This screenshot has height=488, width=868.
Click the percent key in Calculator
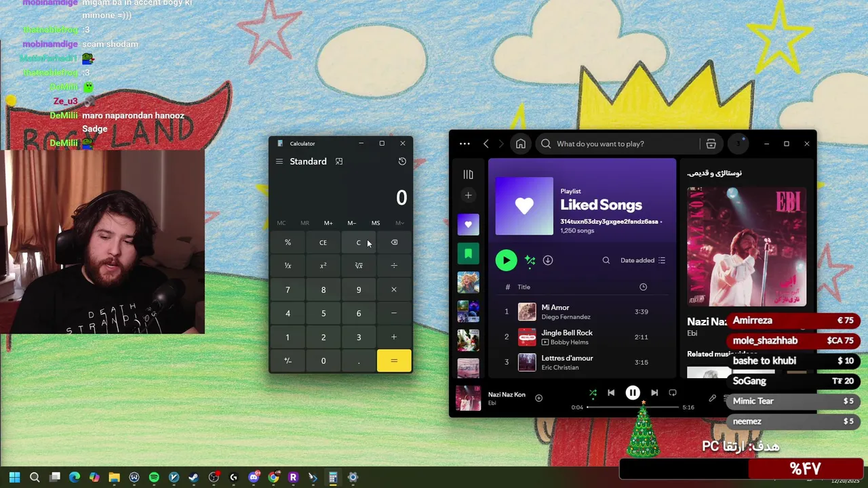[288, 243]
